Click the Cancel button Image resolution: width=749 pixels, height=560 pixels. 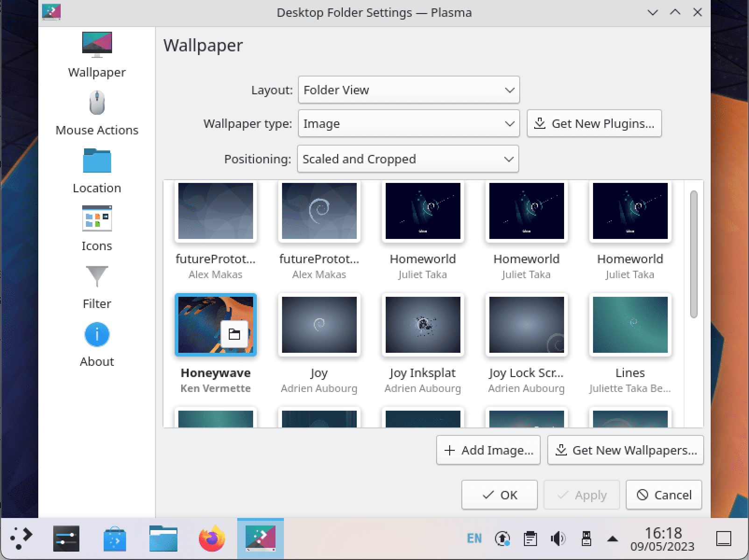[664, 495]
